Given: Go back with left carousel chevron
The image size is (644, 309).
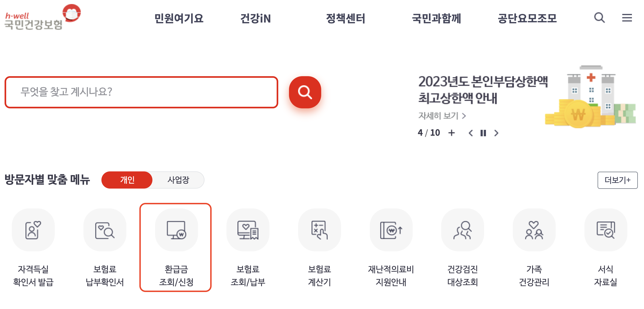Looking at the screenshot, I should coord(471,133).
